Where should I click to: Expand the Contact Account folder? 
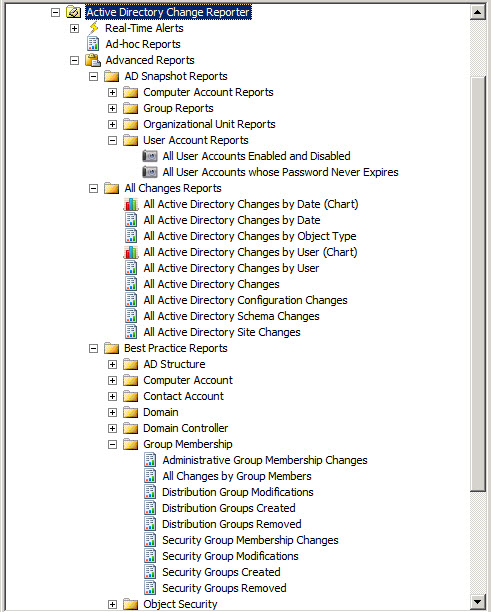(x=112, y=397)
